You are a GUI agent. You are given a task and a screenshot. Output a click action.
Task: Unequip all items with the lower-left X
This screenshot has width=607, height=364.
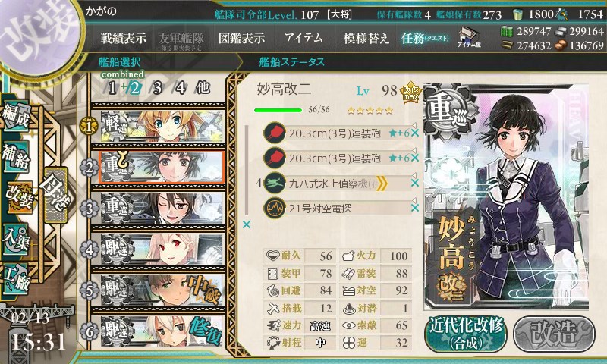pyautogui.click(x=246, y=224)
